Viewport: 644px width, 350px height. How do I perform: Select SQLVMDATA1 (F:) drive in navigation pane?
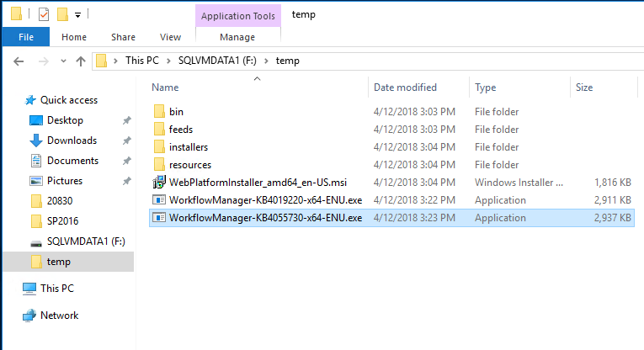[x=86, y=241]
